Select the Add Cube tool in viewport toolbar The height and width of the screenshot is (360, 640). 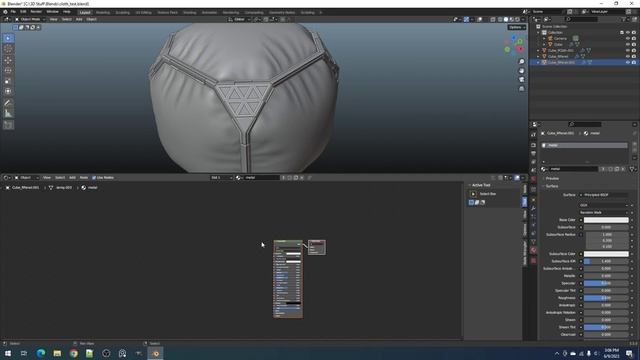coord(8,125)
